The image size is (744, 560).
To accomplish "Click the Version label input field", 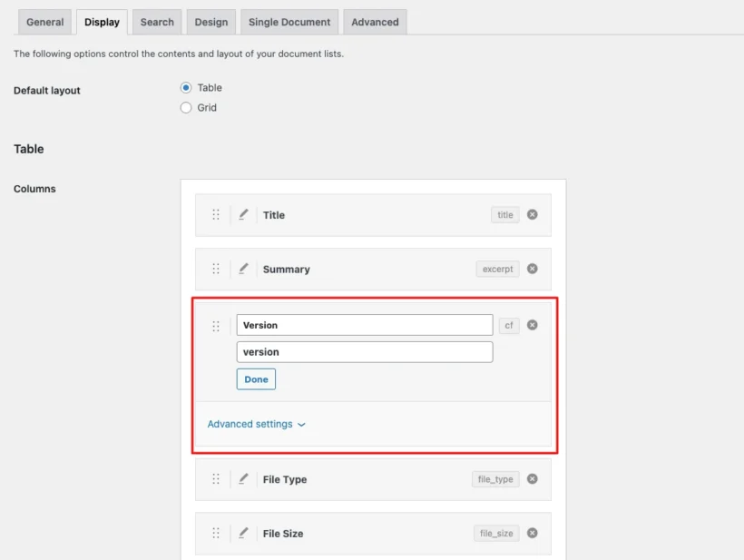I will 363,324.
